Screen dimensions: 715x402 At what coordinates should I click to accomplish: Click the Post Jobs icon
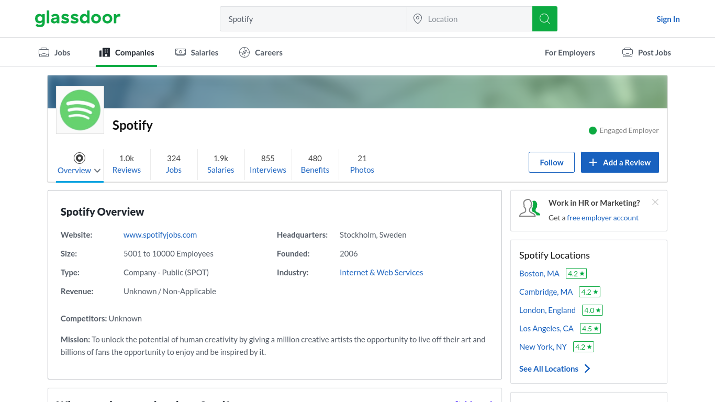point(627,52)
